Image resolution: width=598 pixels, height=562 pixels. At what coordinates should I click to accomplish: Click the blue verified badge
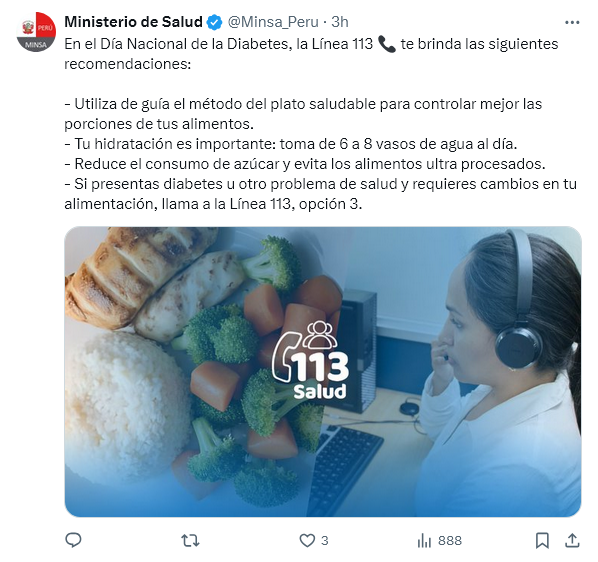click(214, 22)
